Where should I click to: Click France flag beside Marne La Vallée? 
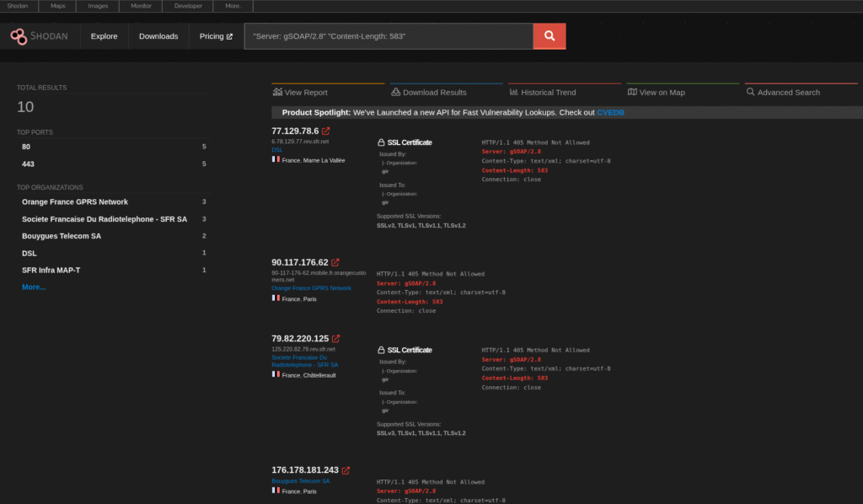pyautogui.click(x=276, y=159)
